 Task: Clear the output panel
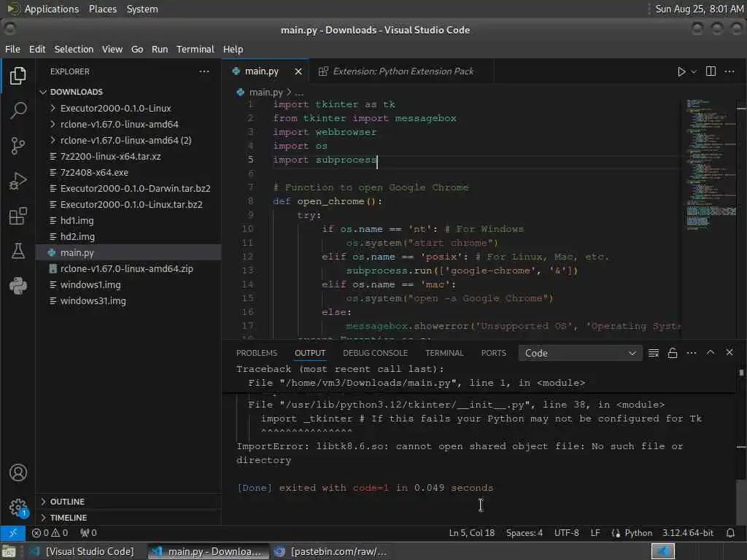click(x=654, y=353)
